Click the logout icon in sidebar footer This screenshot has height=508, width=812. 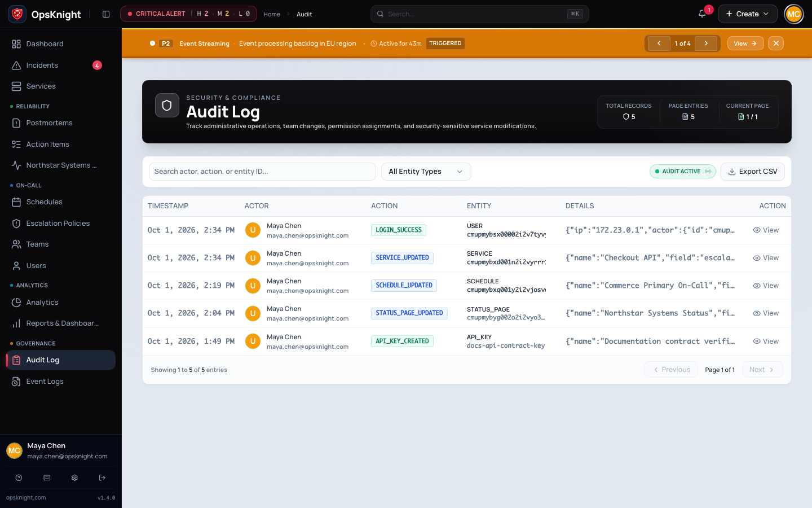102,478
